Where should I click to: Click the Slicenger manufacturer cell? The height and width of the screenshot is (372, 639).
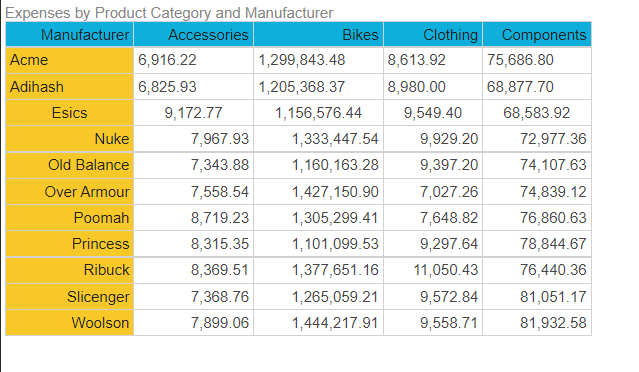(x=70, y=296)
